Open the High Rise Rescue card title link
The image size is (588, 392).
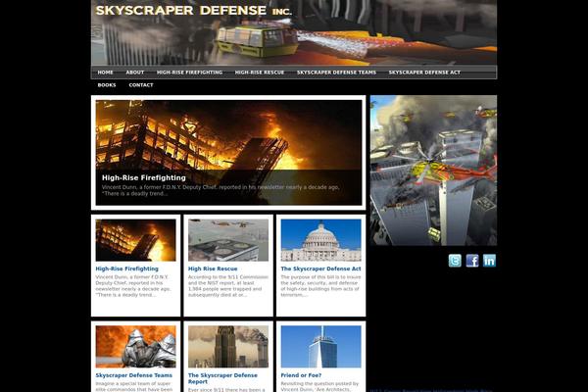(213, 269)
